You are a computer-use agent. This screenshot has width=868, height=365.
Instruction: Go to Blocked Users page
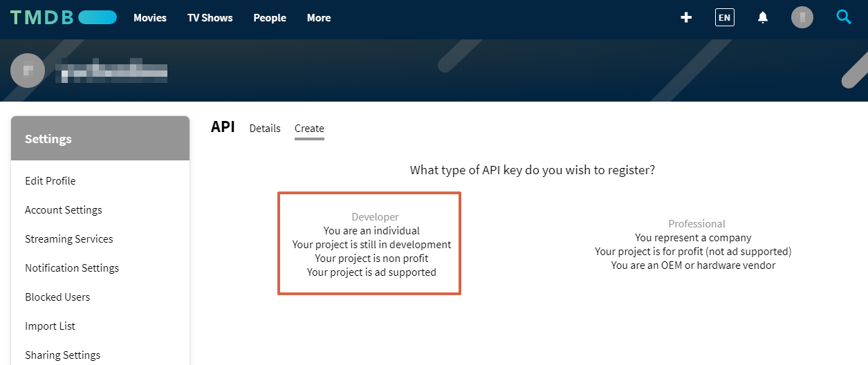click(x=57, y=297)
